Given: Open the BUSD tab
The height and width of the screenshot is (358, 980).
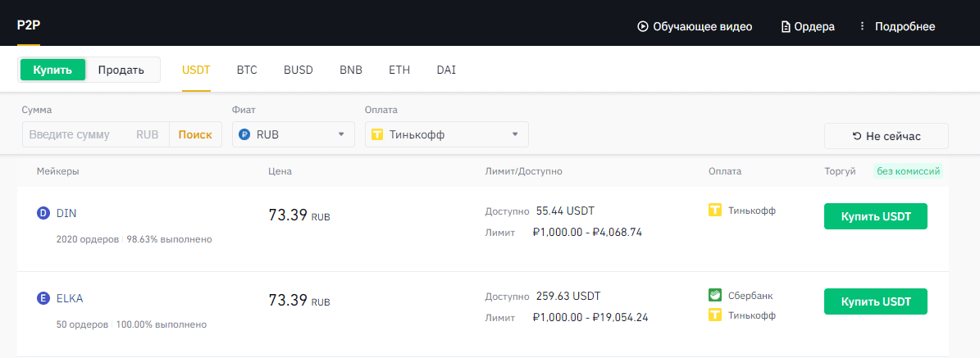Looking at the screenshot, I should click(299, 70).
